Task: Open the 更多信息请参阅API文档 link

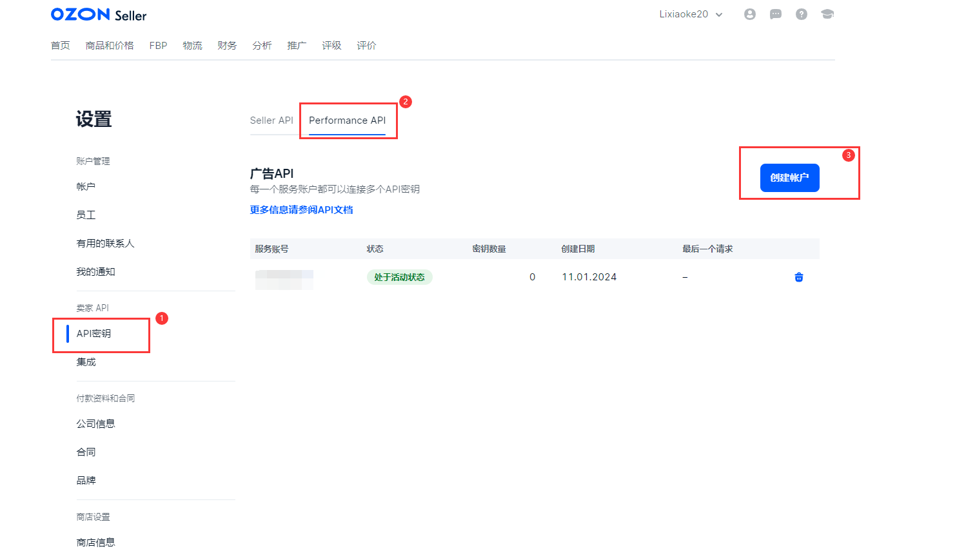Action: tap(301, 210)
